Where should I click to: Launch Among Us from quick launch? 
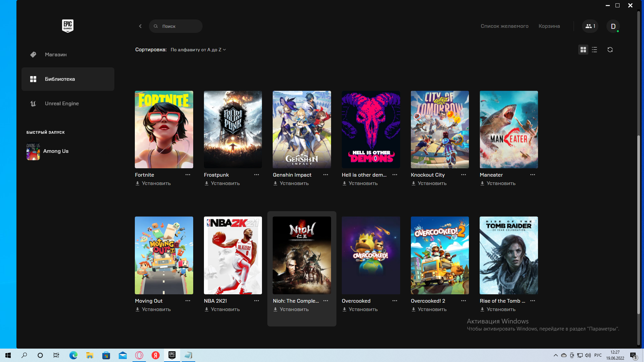[x=48, y=152]
